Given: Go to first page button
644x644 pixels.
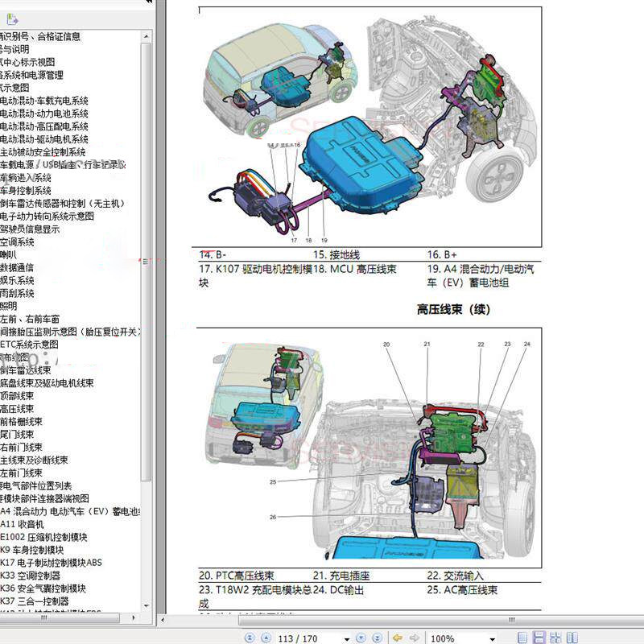Looking at the screenshot, I should [250, 638].
